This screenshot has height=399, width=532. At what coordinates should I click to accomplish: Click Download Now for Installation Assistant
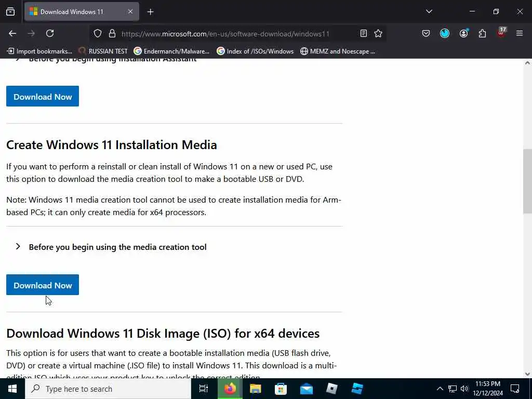(43, 96)
